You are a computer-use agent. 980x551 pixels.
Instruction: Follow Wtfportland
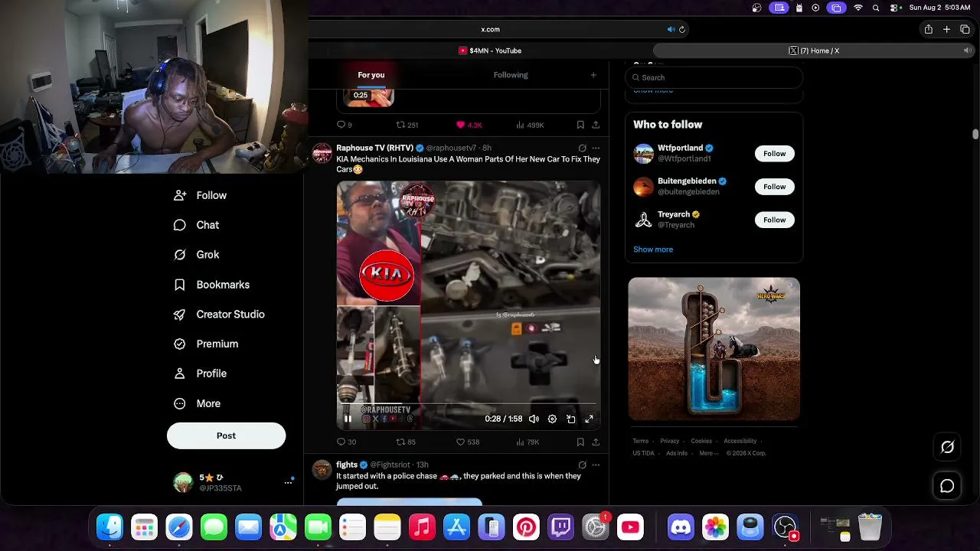pos(774,154)
